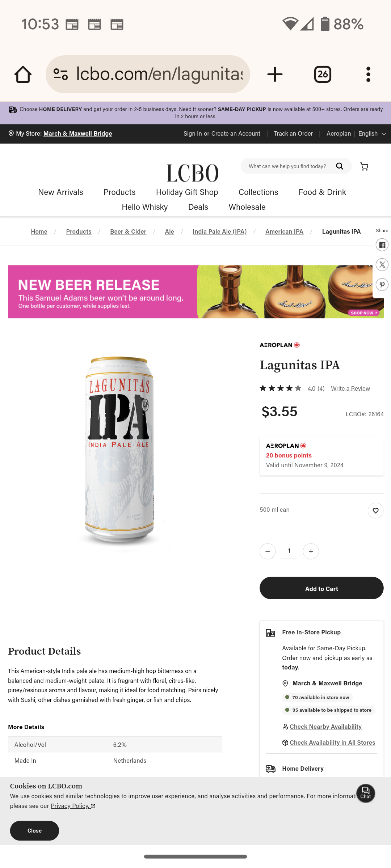Toggle the heart wishlist button
The height and width of the screenshot is (868, 391).
click(x=375, y=510)
